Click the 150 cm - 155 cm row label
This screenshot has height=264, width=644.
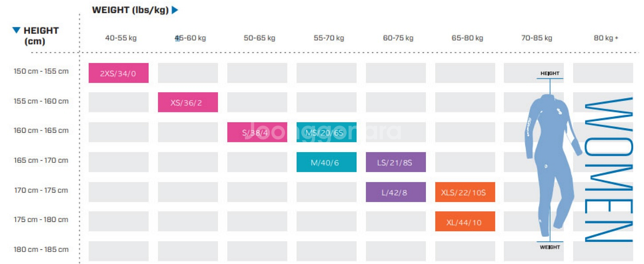[41, 71]
